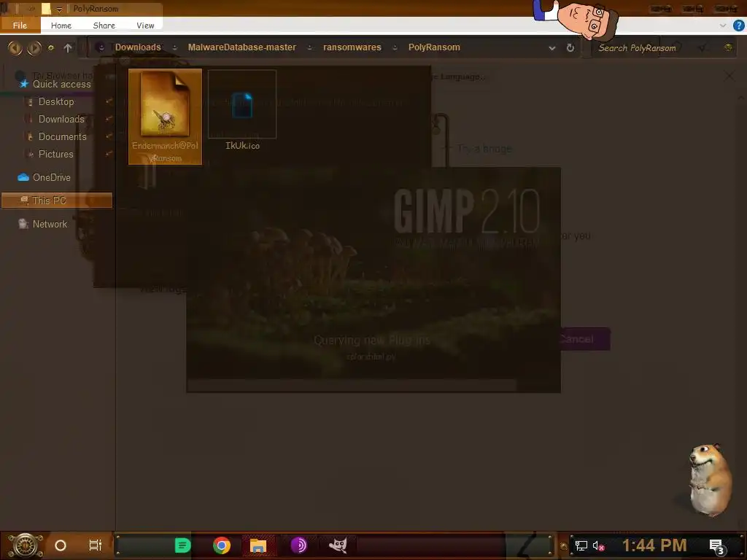Click the dancing hamster desktop pet
This screenshot has height=560, width=747.
[709, 480]
